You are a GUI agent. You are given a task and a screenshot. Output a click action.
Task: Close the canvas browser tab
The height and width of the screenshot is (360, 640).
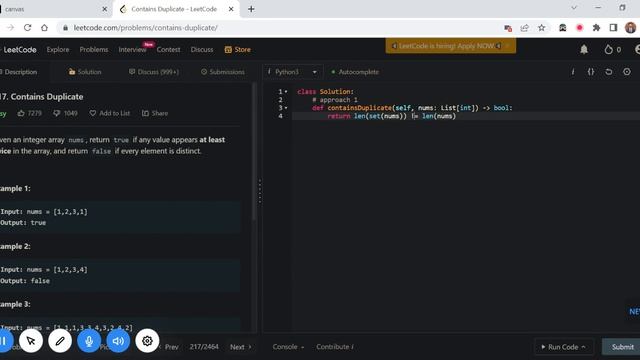click(x=104, y=9)
